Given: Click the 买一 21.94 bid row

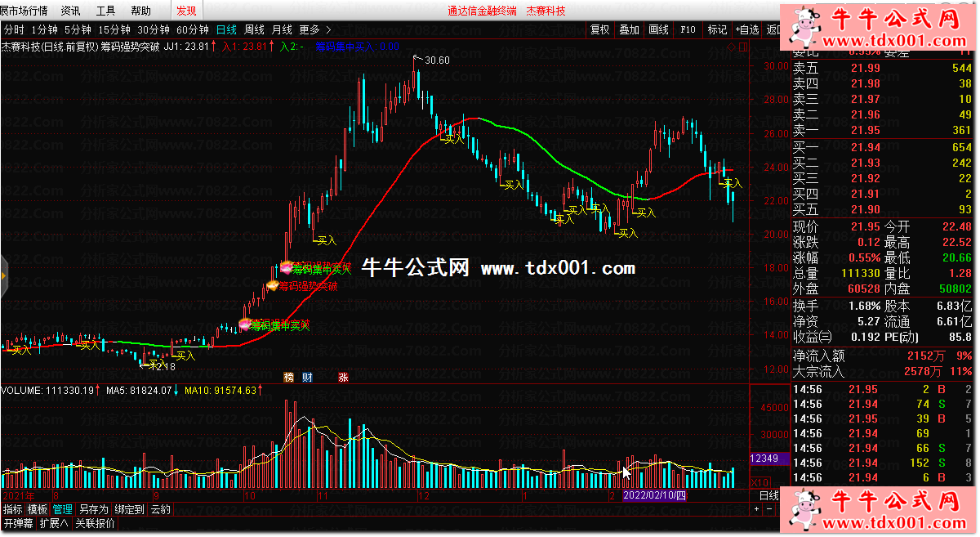Looking at the screenshot, I should tap(883, 147).
